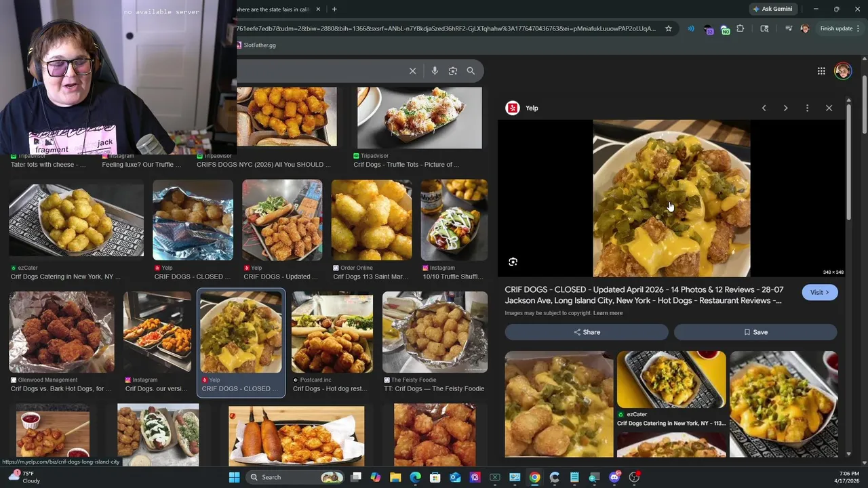The width and height of the screenshot is (868, 488).
Task: Open the related tots in checkered tray image
Action: (784, 404)
